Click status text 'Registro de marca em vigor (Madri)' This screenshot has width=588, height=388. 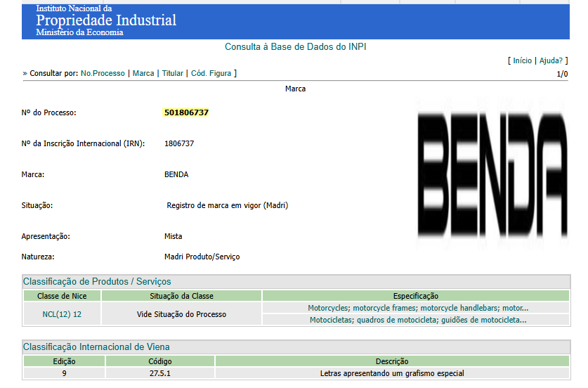pyautogui.click(x=227, y=205)
